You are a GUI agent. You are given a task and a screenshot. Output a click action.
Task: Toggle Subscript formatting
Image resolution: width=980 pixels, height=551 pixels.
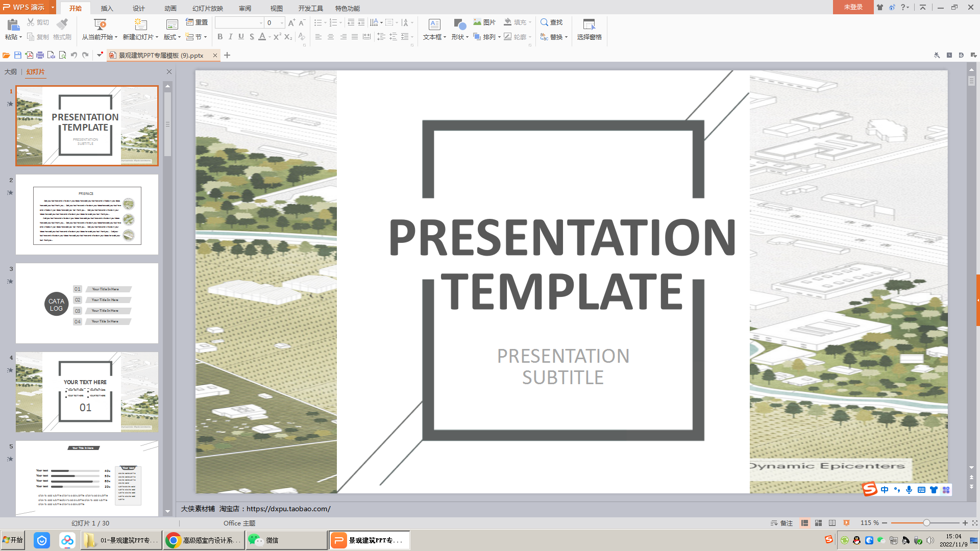[288, 37]
